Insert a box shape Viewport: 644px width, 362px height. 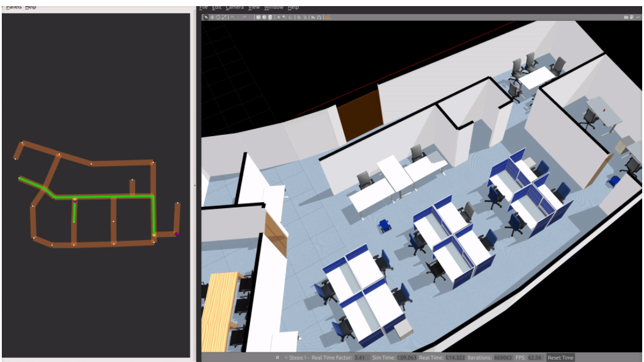point(258,17)
